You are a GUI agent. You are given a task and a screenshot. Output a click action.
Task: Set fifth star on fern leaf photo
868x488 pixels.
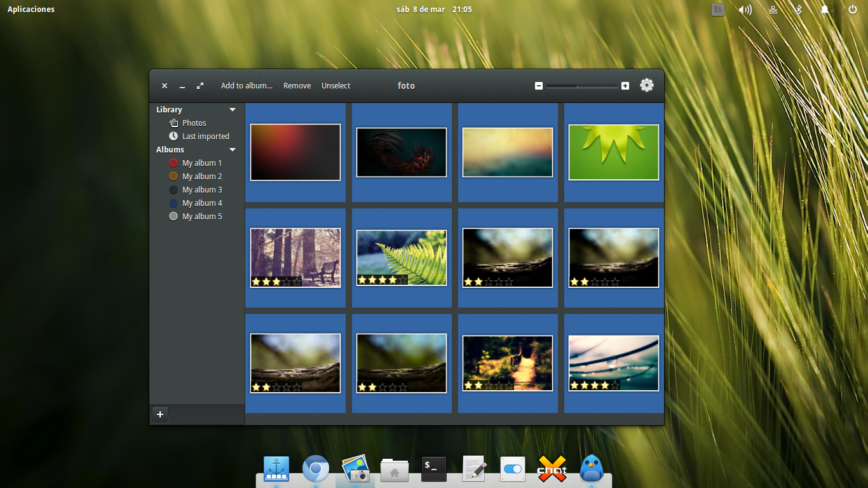point(403,280)
